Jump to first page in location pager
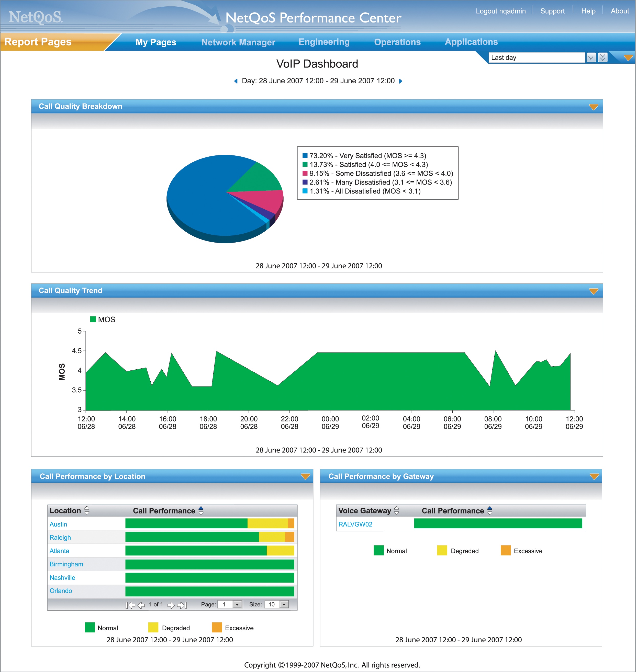Viewport: 637px width, 672px height. 130,605
